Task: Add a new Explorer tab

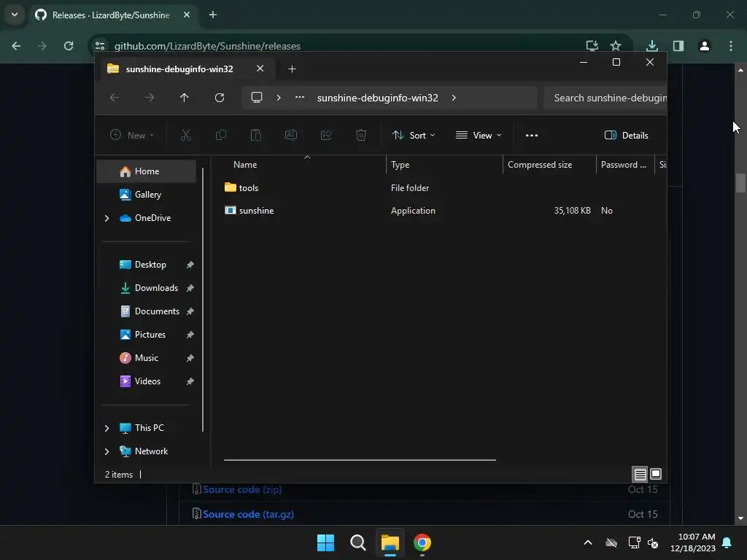Action: pyautogui.click(x=292, y=69)
